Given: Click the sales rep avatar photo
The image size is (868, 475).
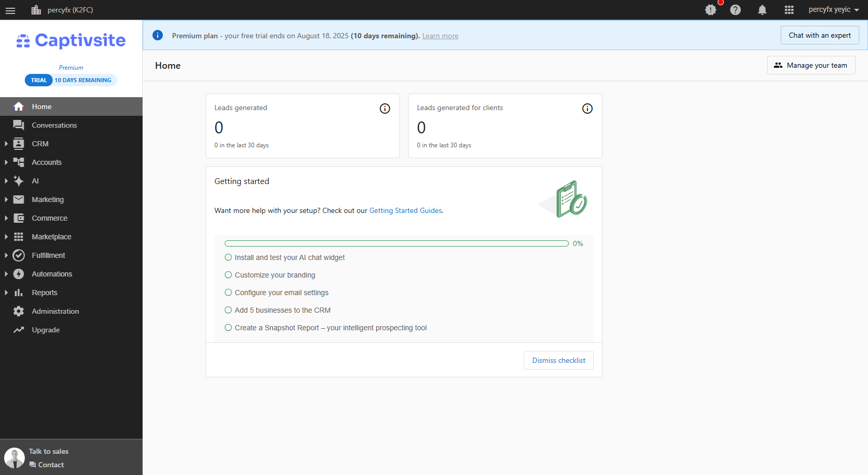Looking at the screenshot, I should click(14, 458).
